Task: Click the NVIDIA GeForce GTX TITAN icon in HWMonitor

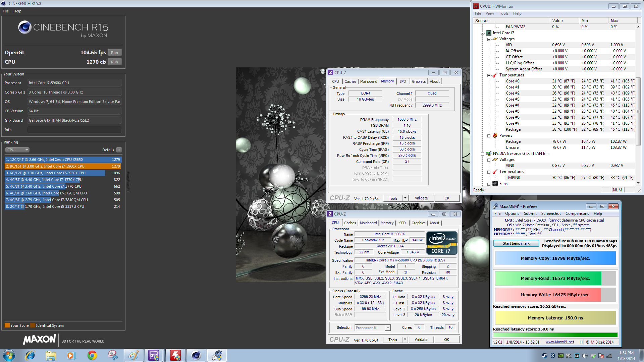Action: click(x=488, y=153)
